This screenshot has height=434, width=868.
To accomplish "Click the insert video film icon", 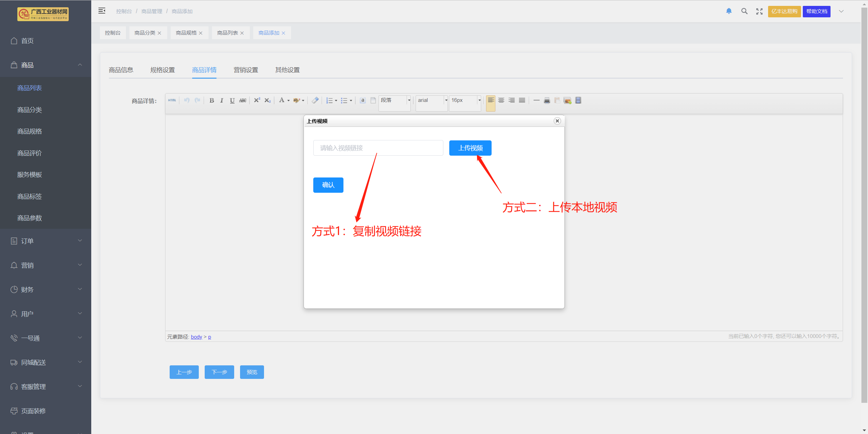I will 578,101.
